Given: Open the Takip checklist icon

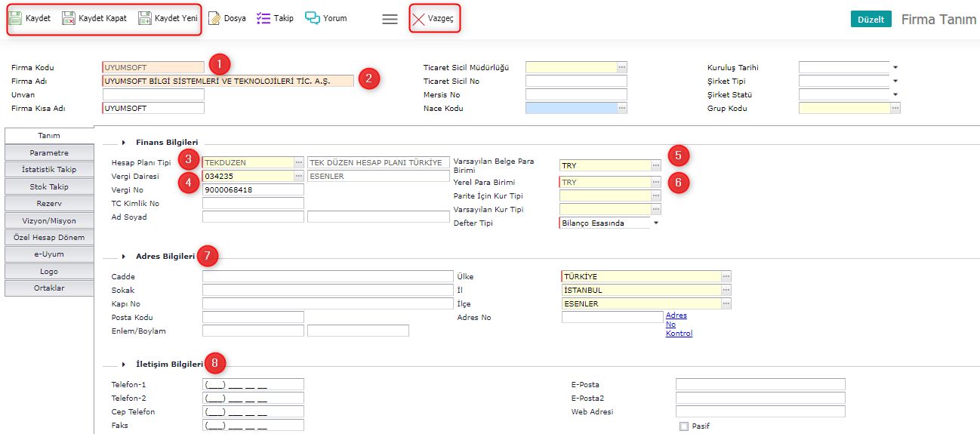Looking at the screenshot, I should [x=263, y=18].
